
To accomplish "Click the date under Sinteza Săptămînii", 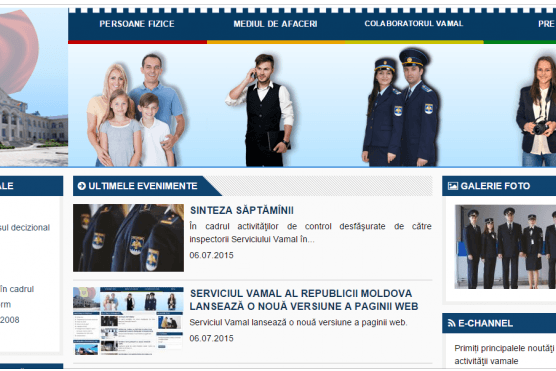I will click(211, 255).
